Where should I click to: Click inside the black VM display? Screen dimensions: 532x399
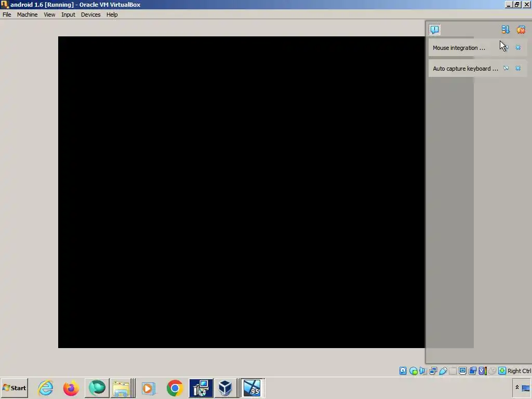click(x=242, y=192)
